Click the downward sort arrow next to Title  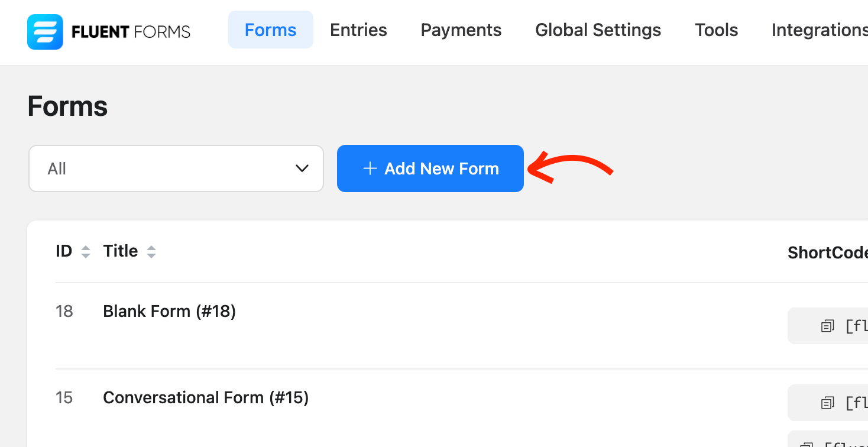click(x=151, y=254)
